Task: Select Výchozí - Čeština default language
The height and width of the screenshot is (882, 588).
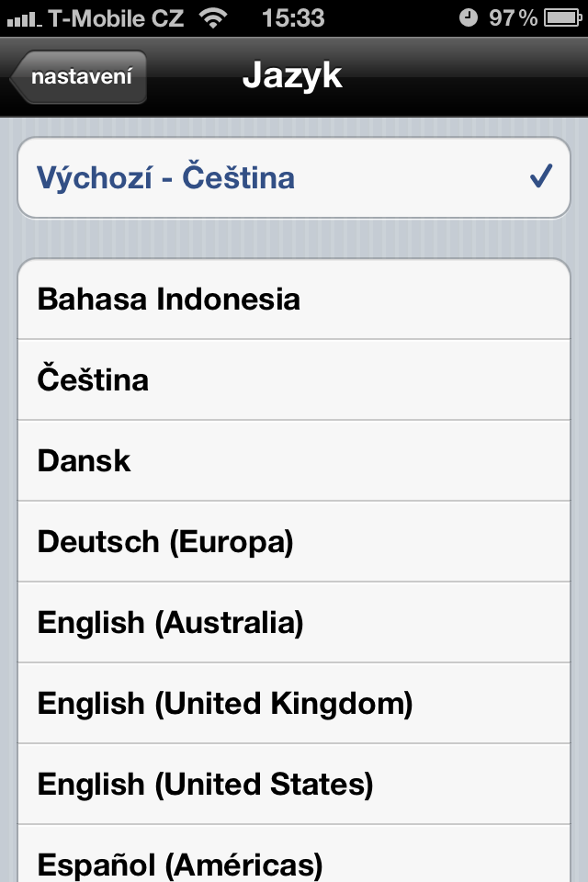Action: tap(165, 177)
